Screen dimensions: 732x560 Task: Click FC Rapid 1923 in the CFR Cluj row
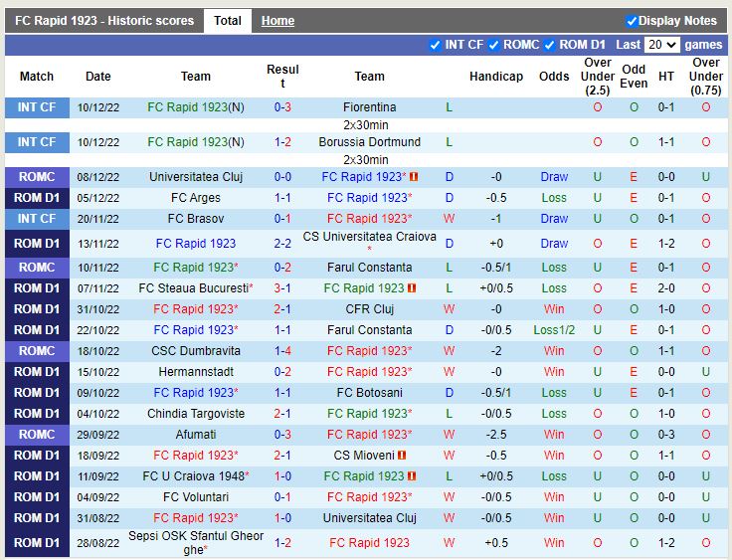point(196,309)
